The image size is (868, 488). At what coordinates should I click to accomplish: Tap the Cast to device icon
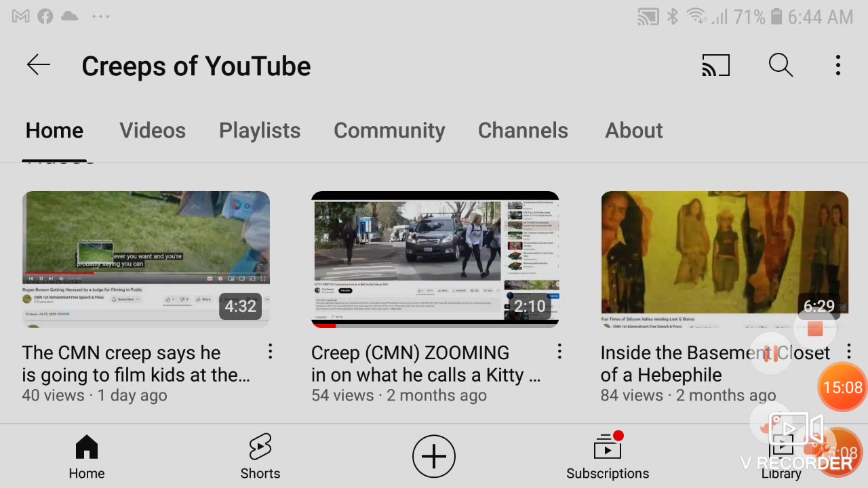tap(715, 66)
